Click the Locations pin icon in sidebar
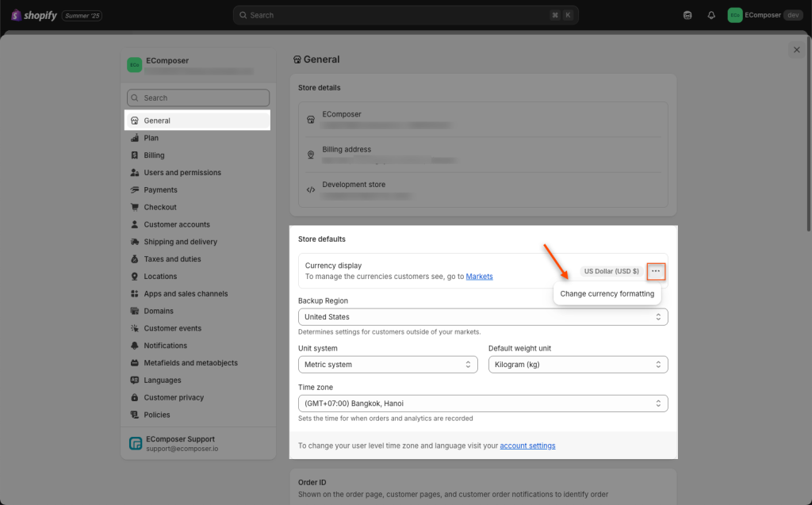The image size is (812, 505). click(x=135, y=277)
